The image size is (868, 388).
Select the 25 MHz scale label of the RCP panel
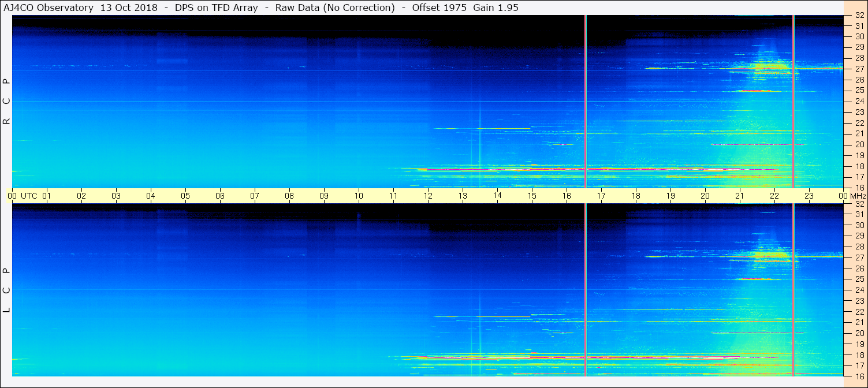(859, 90)
